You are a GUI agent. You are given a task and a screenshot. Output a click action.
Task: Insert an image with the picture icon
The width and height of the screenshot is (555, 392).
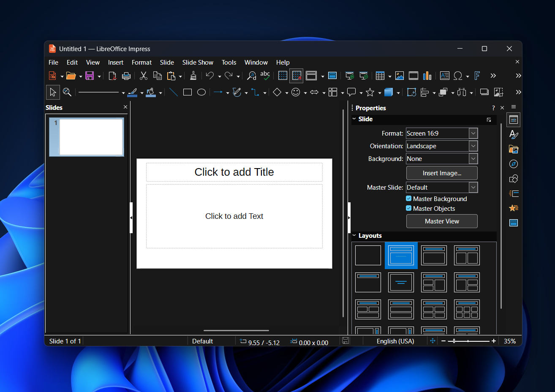[400, 76]
